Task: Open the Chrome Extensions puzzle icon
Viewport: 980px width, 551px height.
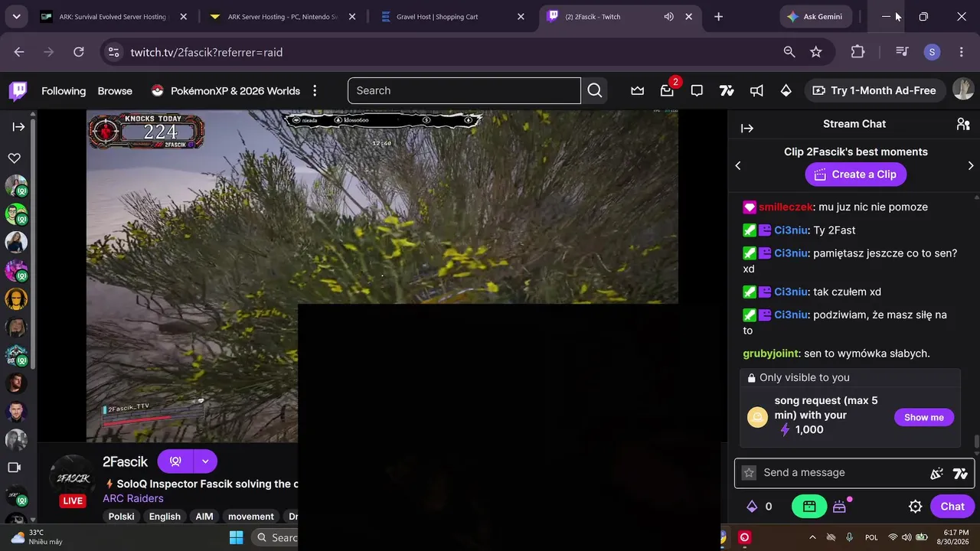Action: pos(857,52)
